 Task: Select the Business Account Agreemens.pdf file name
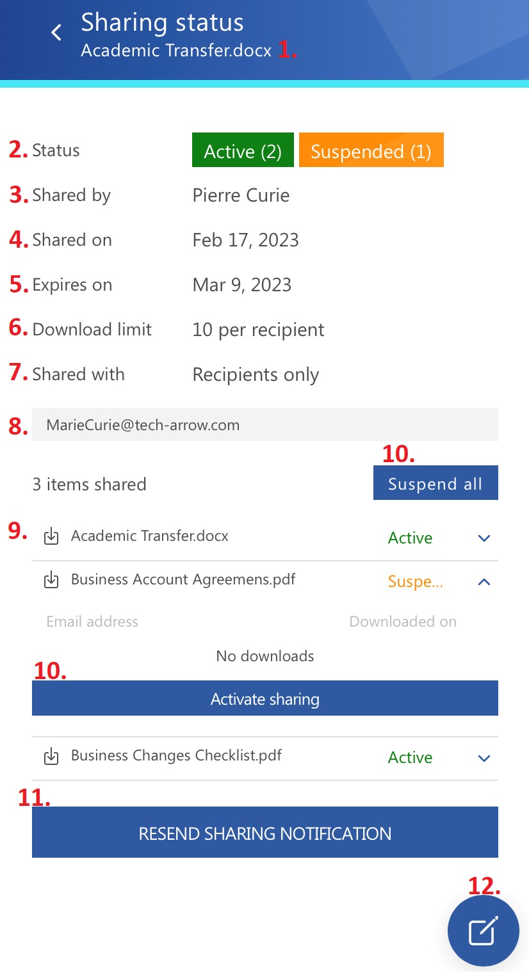pos(183,580)
